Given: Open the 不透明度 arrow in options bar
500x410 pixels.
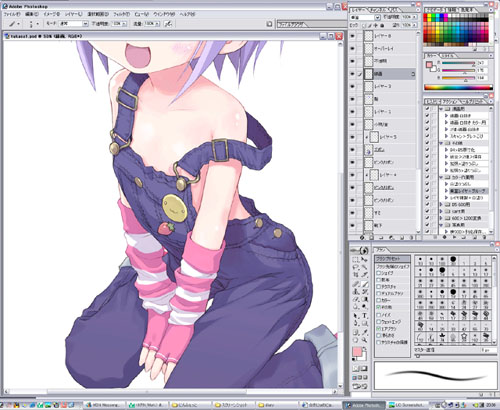Looking at the screenshot, I should 124,24.
